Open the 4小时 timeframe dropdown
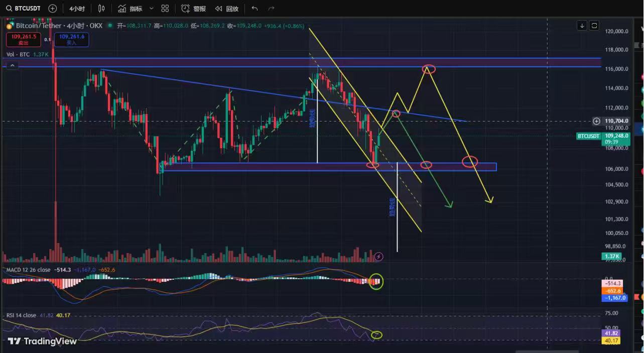 77,9
